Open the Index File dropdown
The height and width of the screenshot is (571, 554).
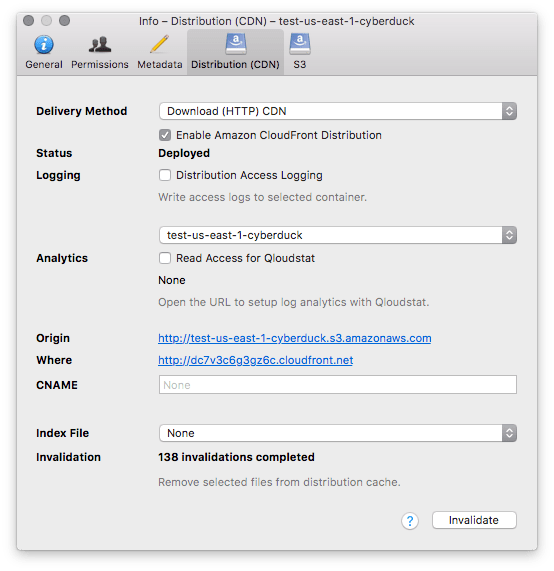[x=338, y=433]
